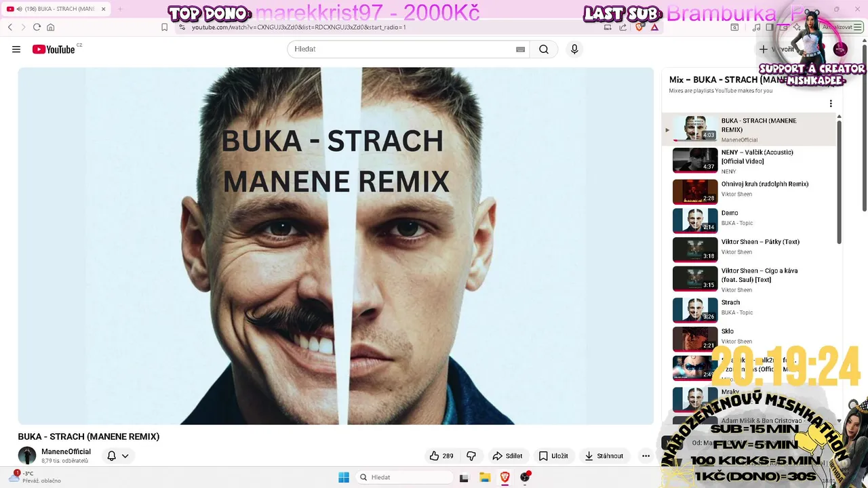Screen dimensions: 868x488
Task: Open Brave Rewards triangle icon
Action: 654,27
